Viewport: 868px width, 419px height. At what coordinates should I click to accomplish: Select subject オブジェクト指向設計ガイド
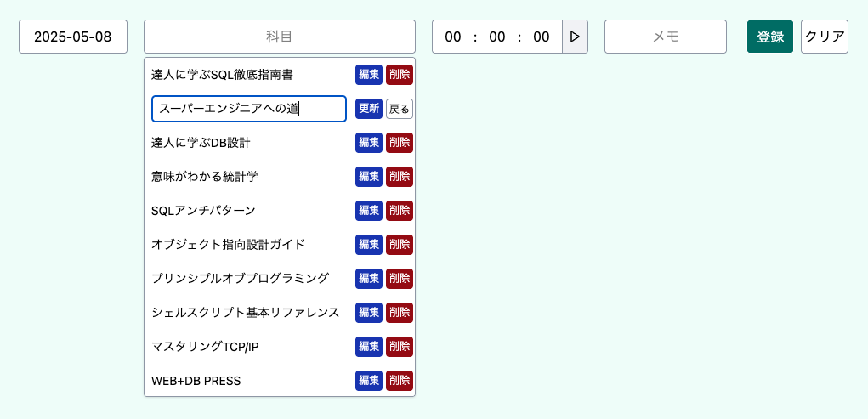[x=228, y=245]
